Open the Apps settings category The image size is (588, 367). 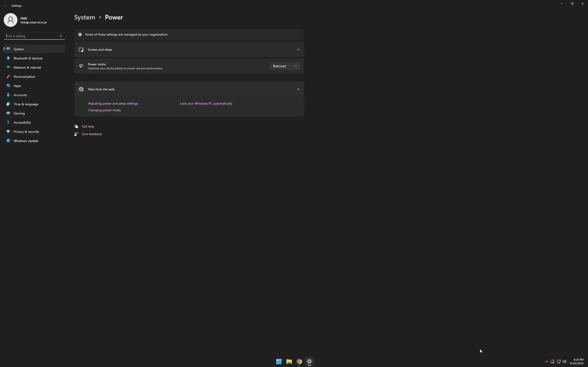(x=17, y=86)
